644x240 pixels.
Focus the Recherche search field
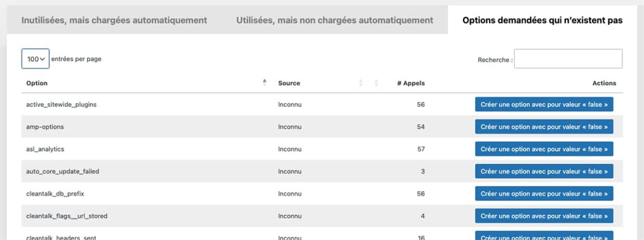coord(568,59)
